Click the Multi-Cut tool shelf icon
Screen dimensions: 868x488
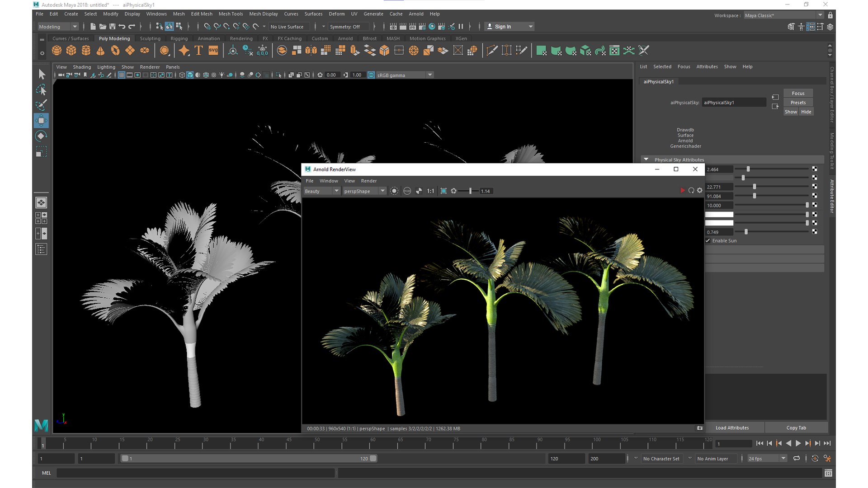click(492, 51)
